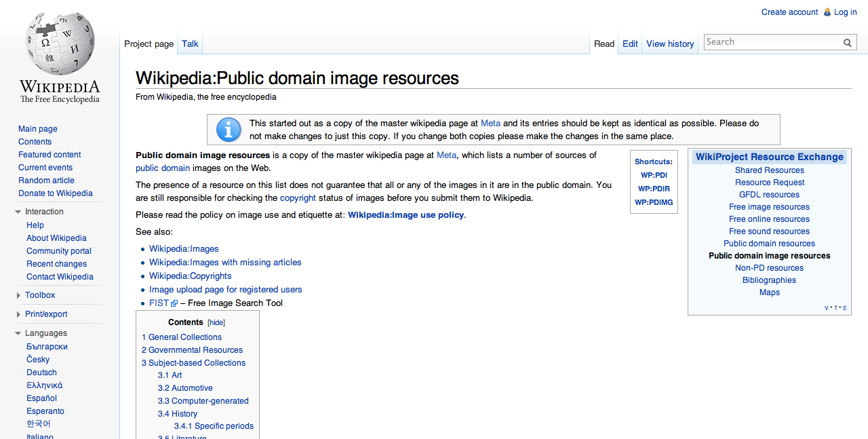This screenshot has width=868, height=439.
Task: Click the external link icon after FIST
Action: [x=174, y=304]
